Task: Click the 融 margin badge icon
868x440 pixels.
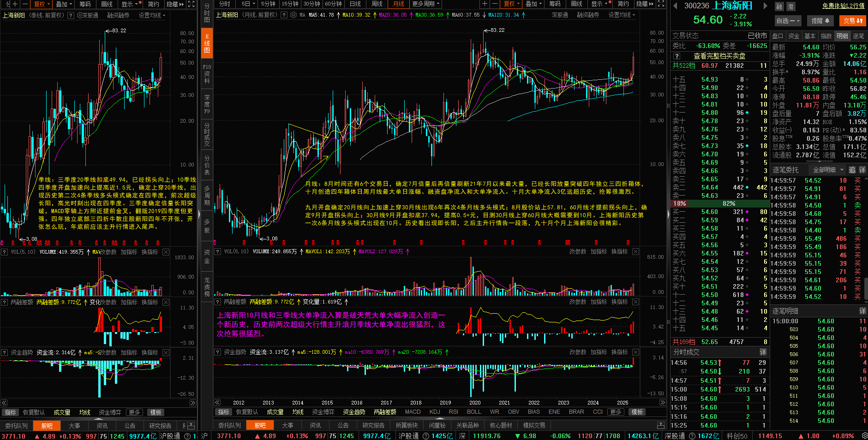Action: coord(779,6)
